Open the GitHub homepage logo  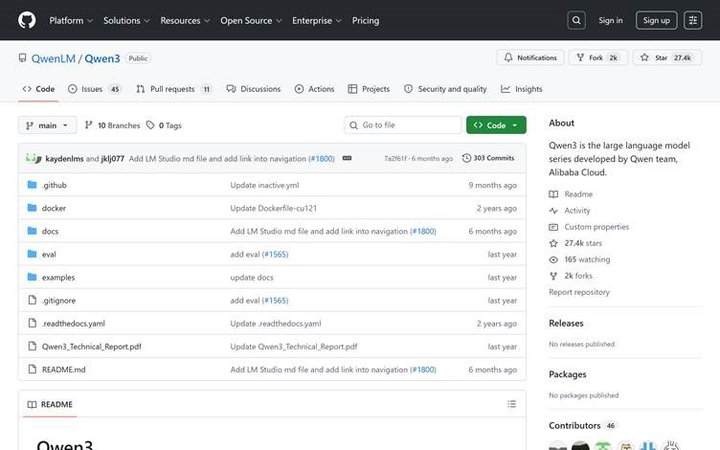(27, 20)
